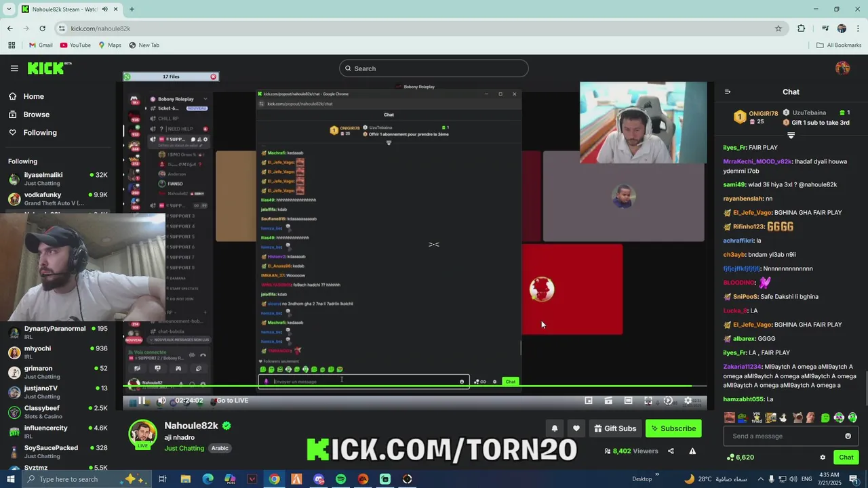Open All Bookmarks folder
Image resolution: width=868 pixels, height=488 pixels.
coord(839,45)
